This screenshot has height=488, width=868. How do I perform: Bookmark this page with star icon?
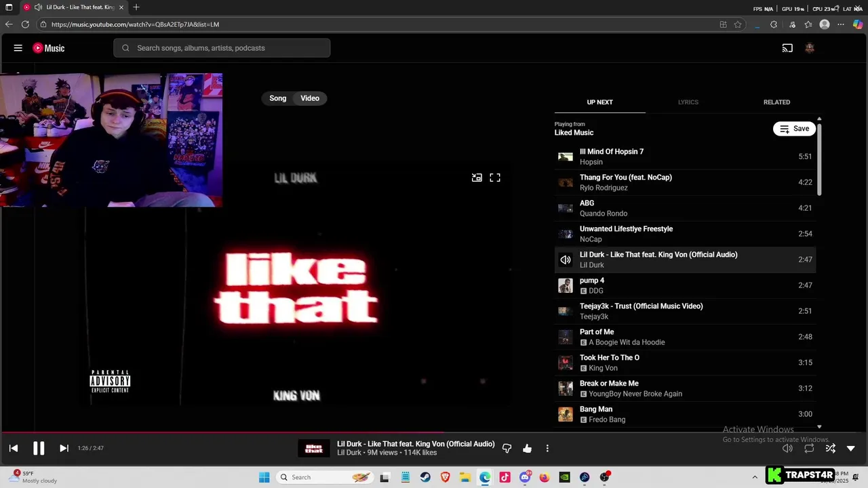point(738,24)
